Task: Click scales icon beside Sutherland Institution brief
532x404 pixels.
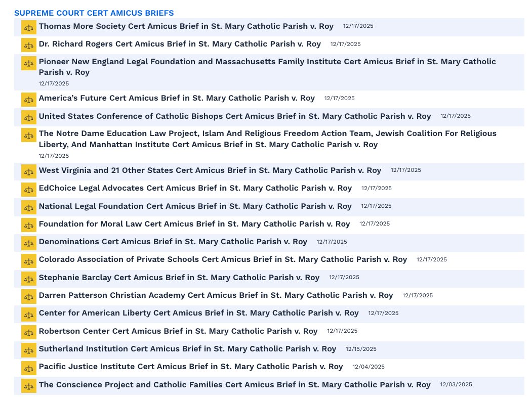Action: coord(29,350)
